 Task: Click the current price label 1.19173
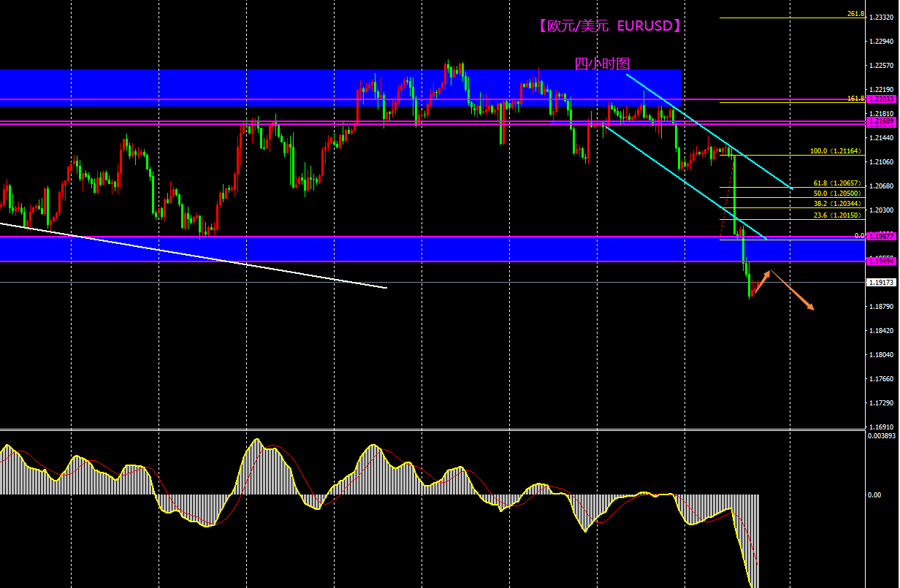(882, 282)
